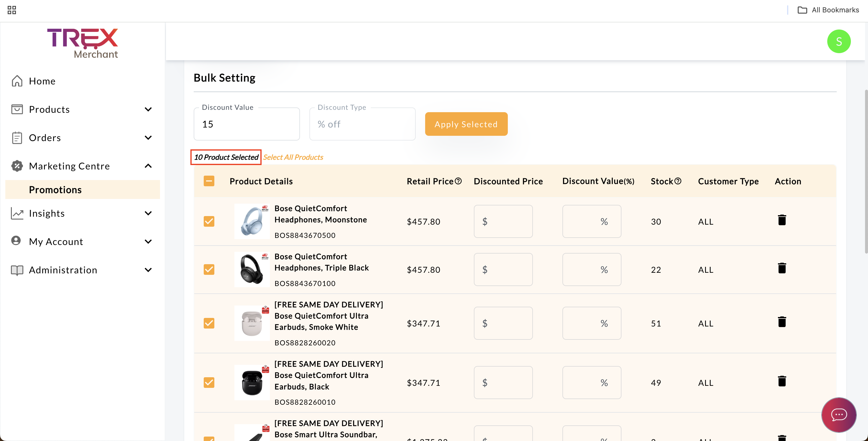Image resolution: width=868 pixels, height=441 pixels.
Task: Uncheck Bose QuietComfort Headphones Triple Black
Action: pyautogui.click(x=209, y=269)
